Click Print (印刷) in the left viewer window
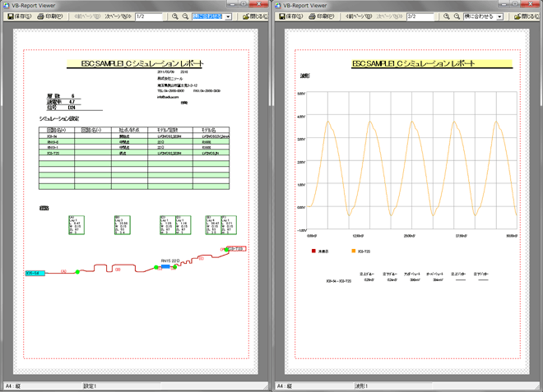Image resolution: width=543 pixels, height=392 pixels. 50,16
